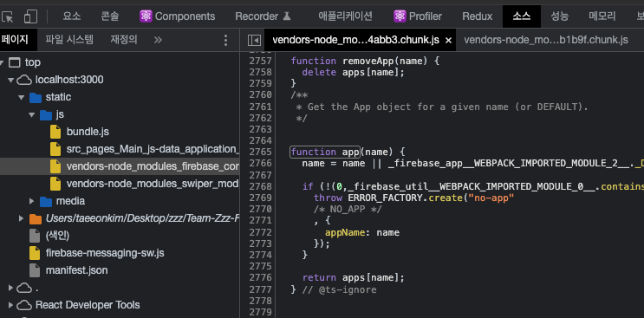This screenshot has width=644, height=318.
Task: Click the media folder icon
Action: click(46, 201)
